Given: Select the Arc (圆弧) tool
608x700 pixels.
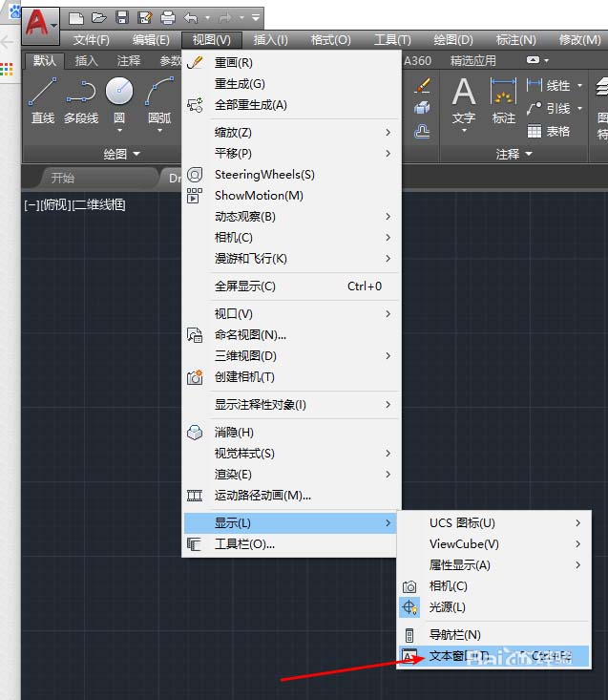Looking at the screenshot, I should point(159,101).
